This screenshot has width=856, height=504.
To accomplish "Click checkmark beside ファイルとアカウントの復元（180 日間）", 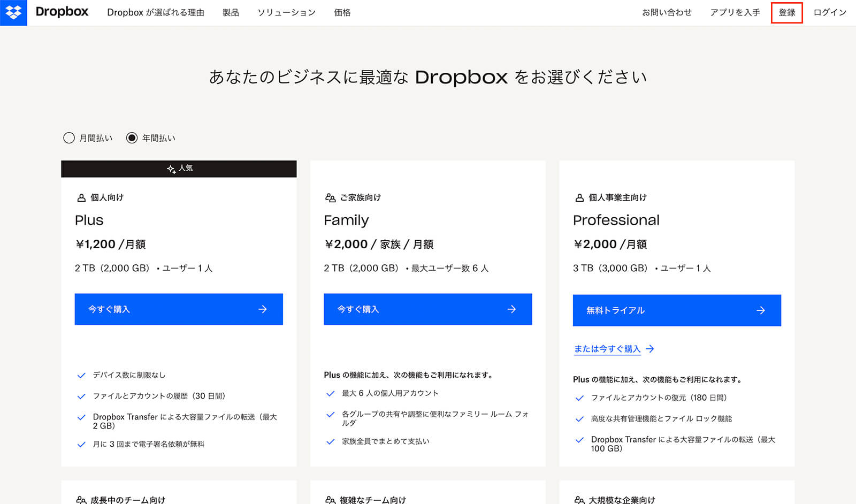I will 579,398.
